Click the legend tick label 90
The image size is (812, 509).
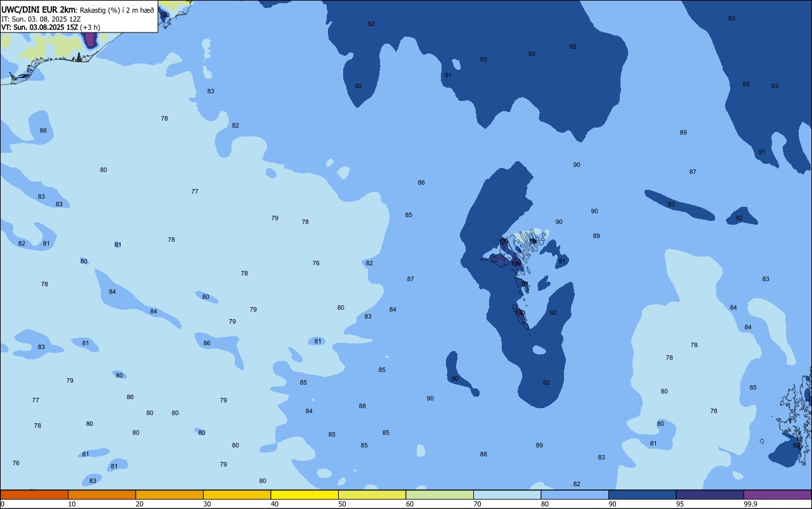click(612, 504)
